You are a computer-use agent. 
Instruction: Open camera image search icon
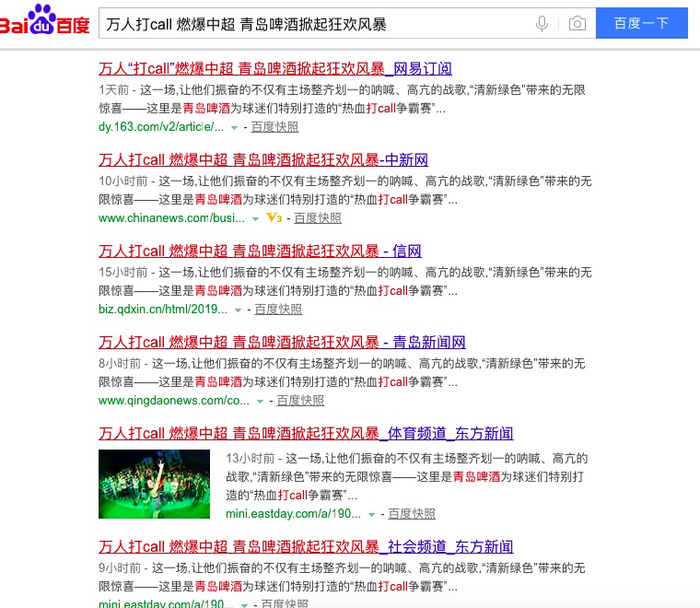pos(577,23)
